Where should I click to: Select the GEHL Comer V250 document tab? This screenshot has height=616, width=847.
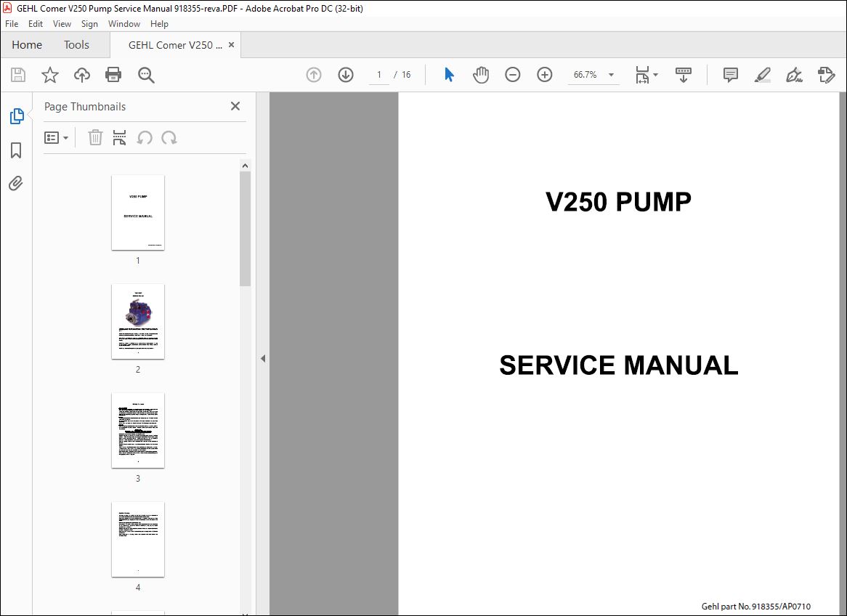click(x=175, y=45)
